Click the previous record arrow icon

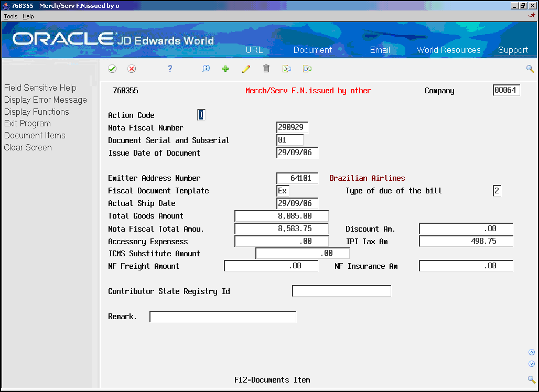click(x=287, y=69)
